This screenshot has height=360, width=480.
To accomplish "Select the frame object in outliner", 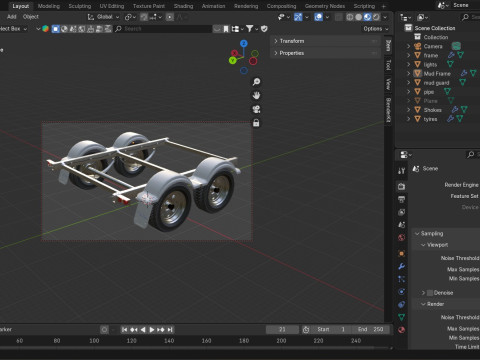I will coord(431,55).
